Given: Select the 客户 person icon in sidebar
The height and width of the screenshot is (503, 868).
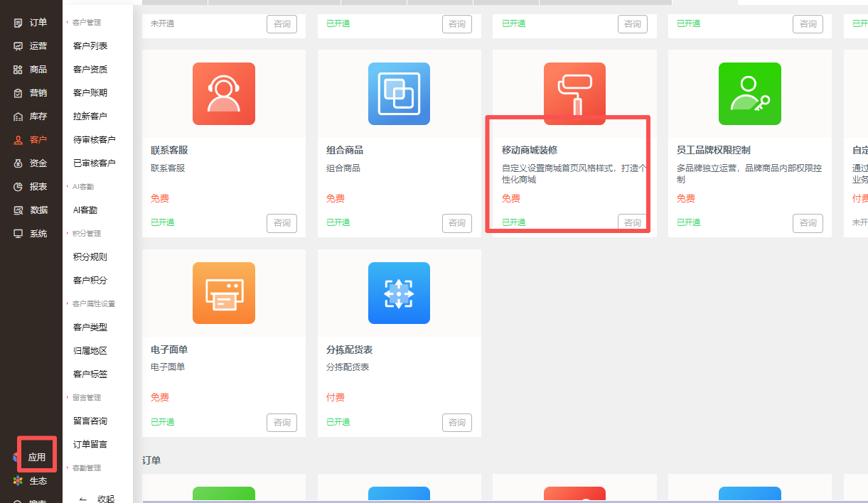Looking at the screenshot, I should pyautogui.click(x=18, y=140).
